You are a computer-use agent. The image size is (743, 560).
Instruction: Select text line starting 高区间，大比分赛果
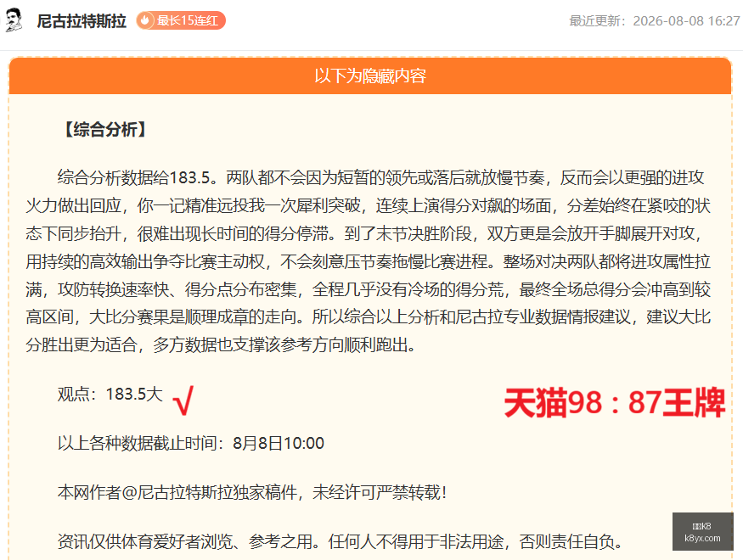pos(369,317)
